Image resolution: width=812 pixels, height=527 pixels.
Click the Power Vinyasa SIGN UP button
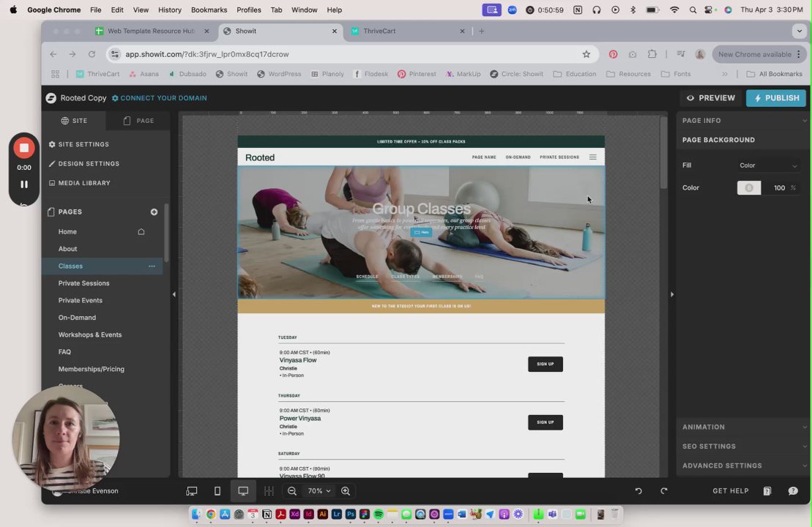545,422
